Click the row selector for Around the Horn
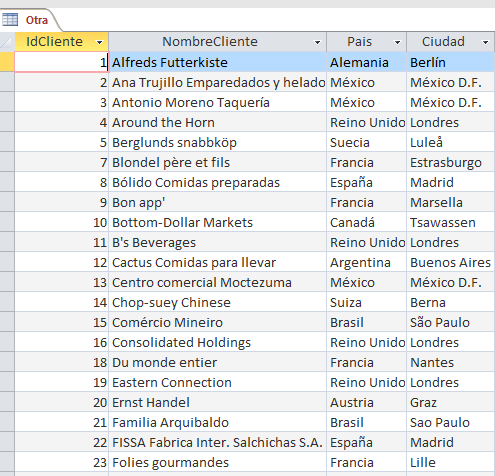This screenshot has width=495, height=476. (x=7, y=122)
